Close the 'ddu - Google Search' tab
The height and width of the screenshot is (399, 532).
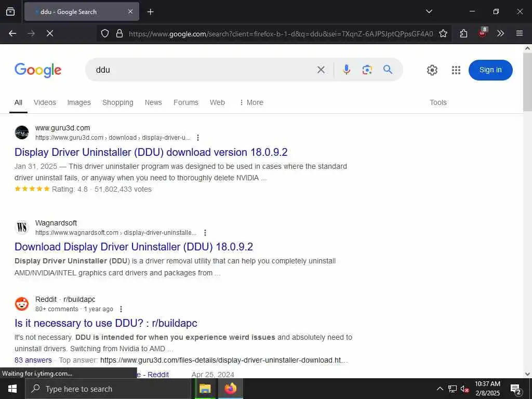pyautogui.click(x=130, y=11)
